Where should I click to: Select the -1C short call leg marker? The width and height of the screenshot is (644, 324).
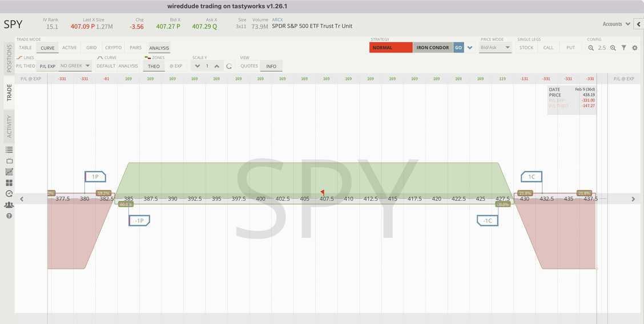click(488, 220)
